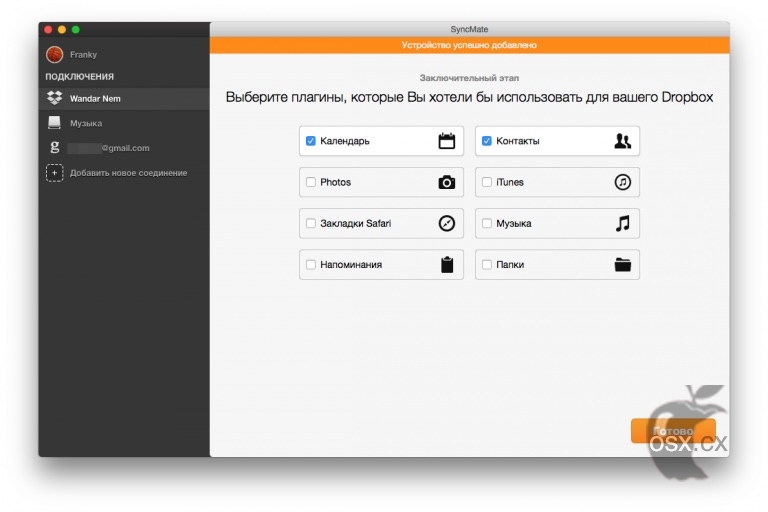
Task: Tick the Папки checkbox
Action: [486, 265]
